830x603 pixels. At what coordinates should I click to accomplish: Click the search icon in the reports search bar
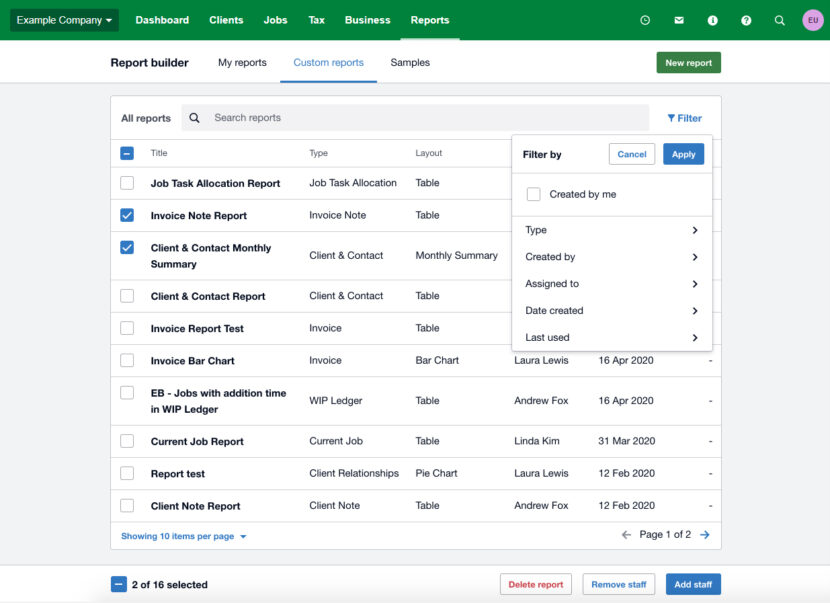click(x=194, y=118)
